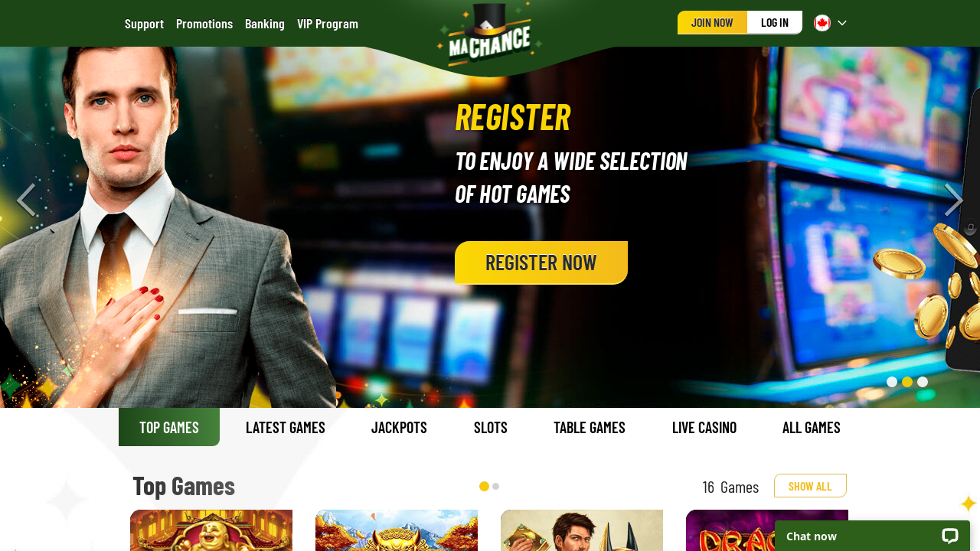Select the first banner carousel dot
Viewport: 980px width, 551px height.
coord(892,382)
